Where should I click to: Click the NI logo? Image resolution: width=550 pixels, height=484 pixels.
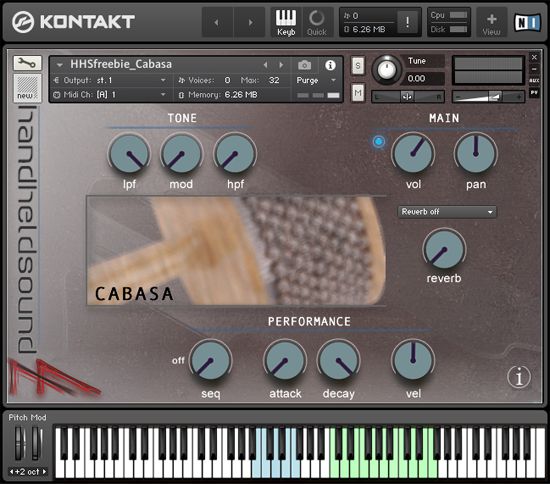pyautogui.click(x=527, y=22)
